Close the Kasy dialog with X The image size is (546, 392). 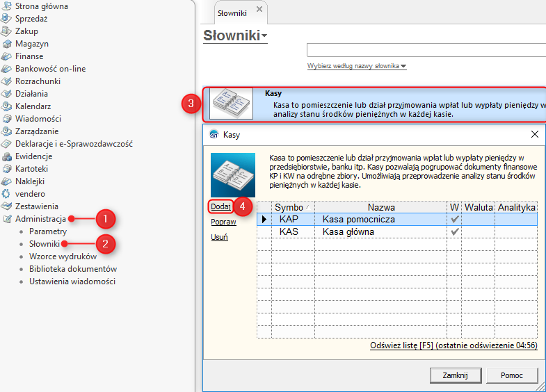click(x=535, y=134)
